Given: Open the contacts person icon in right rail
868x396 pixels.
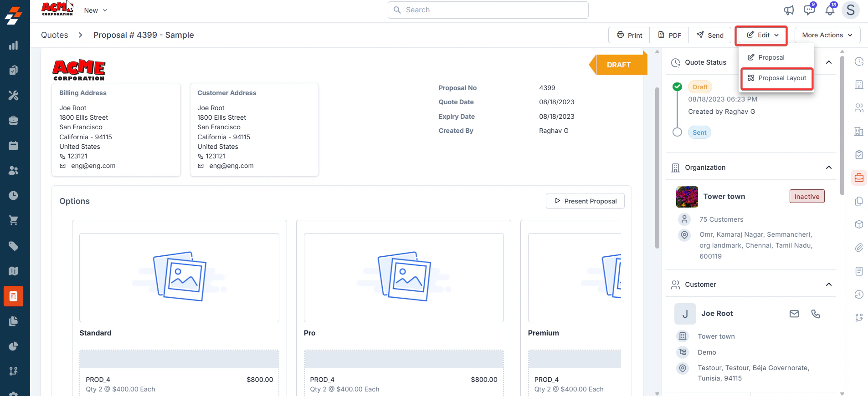Looking at the screenshot, I should tap(859, 108).
